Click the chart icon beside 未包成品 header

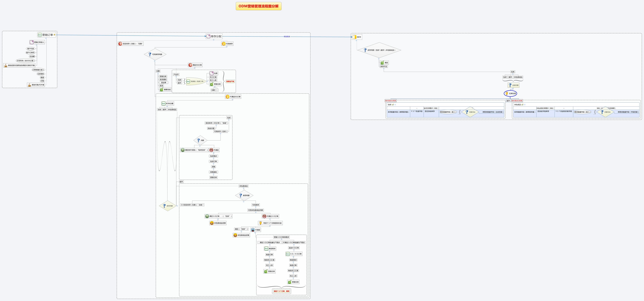point(522,105)
